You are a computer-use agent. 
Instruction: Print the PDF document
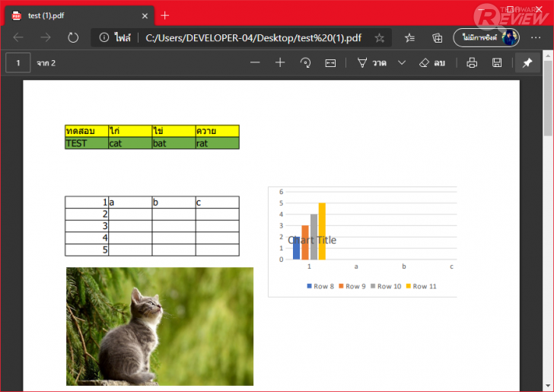pyautogui.click(x=472, y=63)
